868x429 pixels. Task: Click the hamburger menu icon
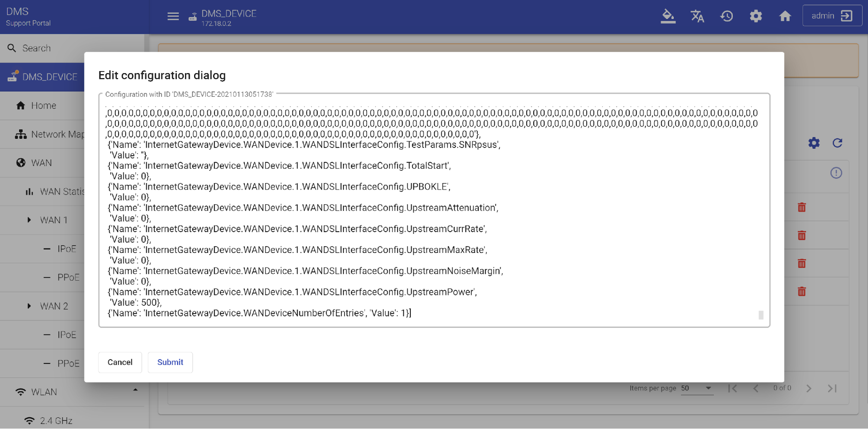pos(173,16)
